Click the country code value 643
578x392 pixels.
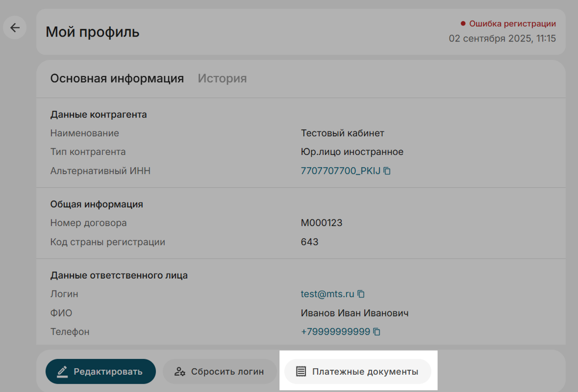click(x=310, y=242)
